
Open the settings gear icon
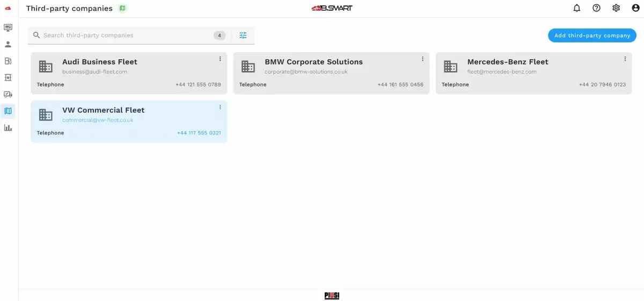[x=616, y=8]
